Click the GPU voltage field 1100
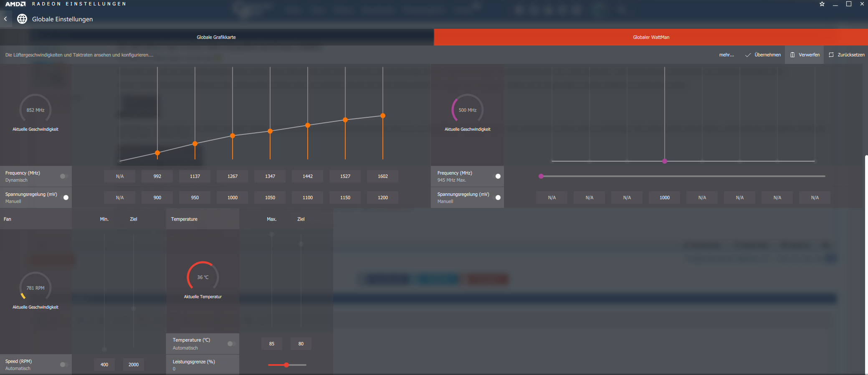Image resolution: width=868 pixels, height=375 pixels. click(308, 198)
